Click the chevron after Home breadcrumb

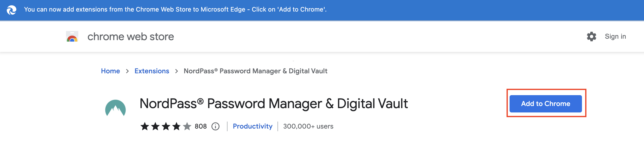[x=127, y=71]
